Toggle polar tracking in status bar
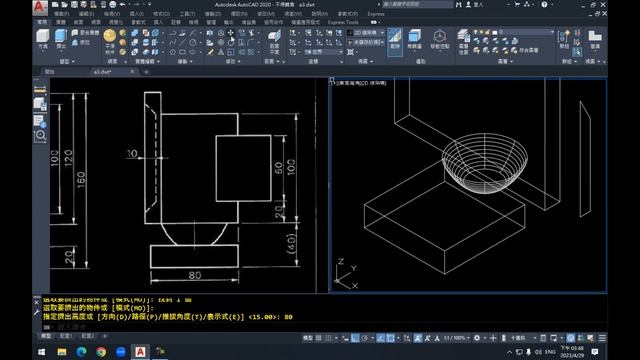 point(364,338)
